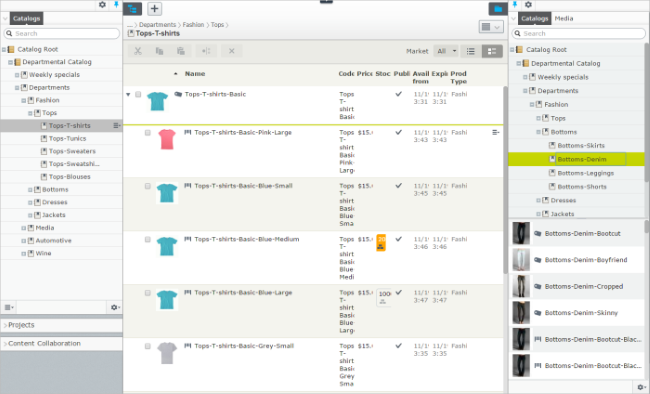This screenshot has height=394, width=650.
Task: Select checkbox for Tops-T-shirts-Basic-Blue-Large
Action: point(148,293)
